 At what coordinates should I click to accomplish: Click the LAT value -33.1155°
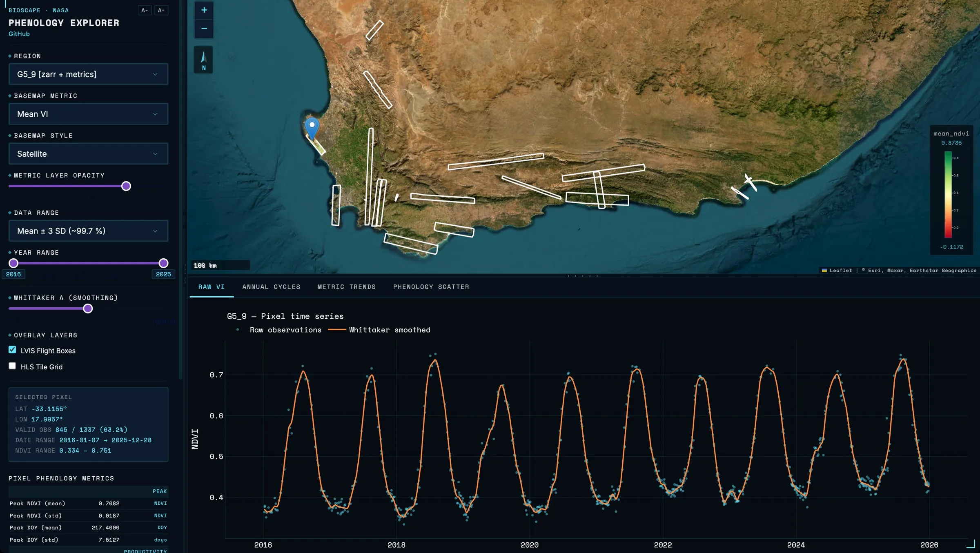[x=49, y=409]
